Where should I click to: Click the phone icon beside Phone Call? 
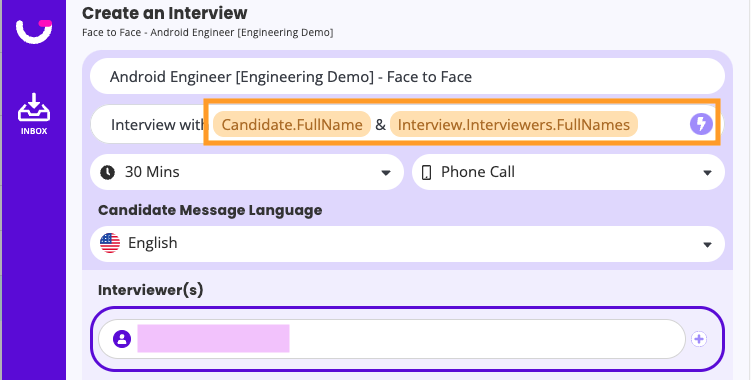click(x=426, y=173)
